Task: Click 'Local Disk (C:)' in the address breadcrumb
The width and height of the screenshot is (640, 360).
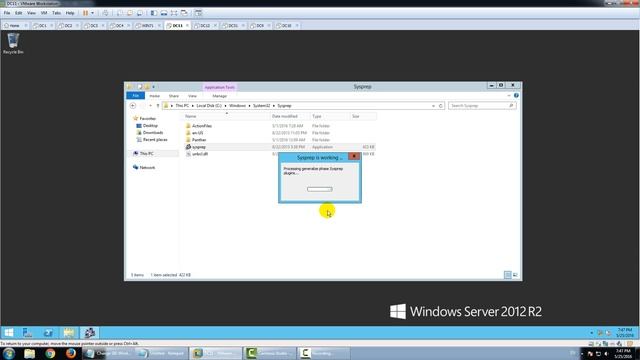Action: tap(209, 106)
